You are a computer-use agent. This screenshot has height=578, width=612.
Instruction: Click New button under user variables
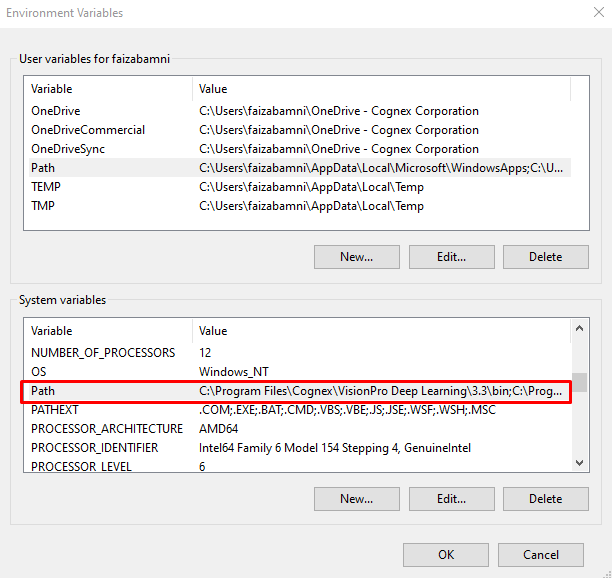click(356, 257)
